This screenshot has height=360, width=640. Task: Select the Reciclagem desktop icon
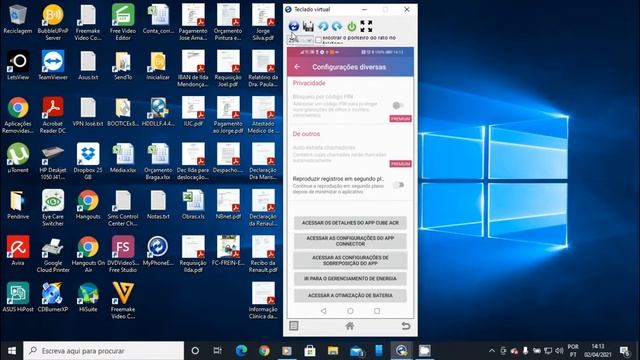tap(18, 18)
